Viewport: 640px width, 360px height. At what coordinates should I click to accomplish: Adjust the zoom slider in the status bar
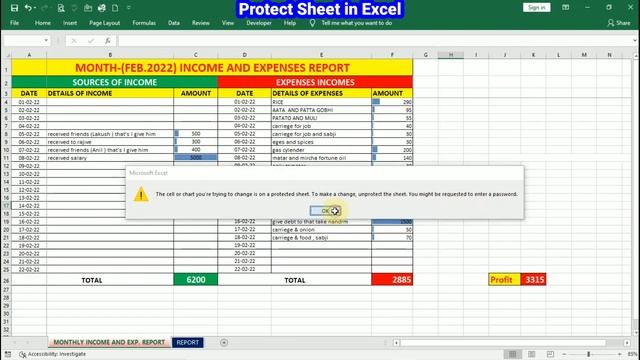[589, 354]
